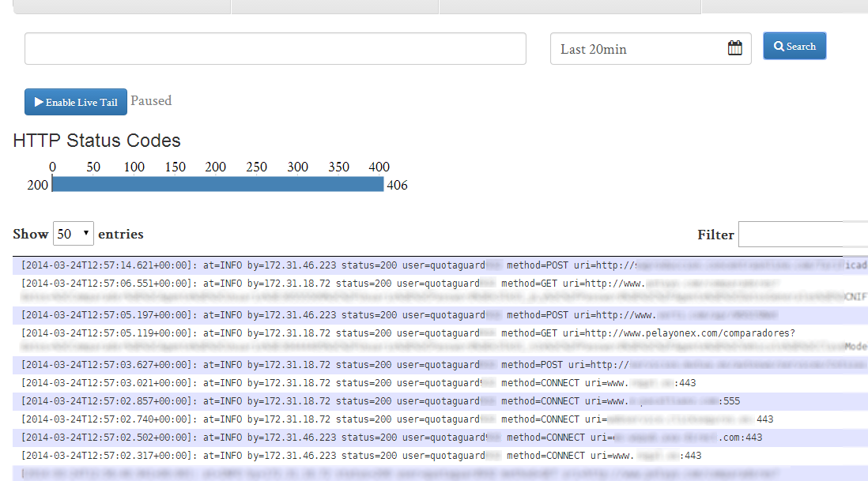Select the log row timestamped 12:57:05.119
This screenshot has height=481, width=868.
[316, 333]
